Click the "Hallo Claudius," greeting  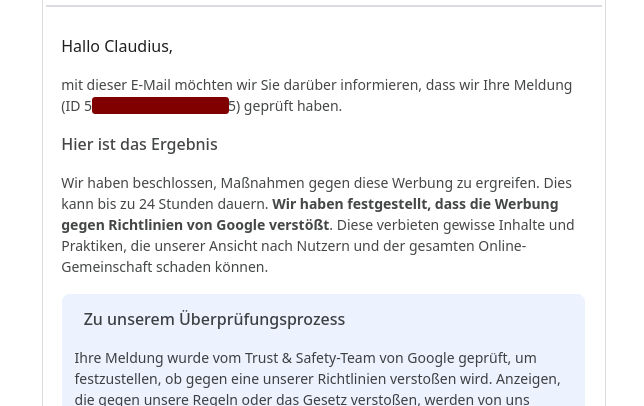click(x=116, y=46)
